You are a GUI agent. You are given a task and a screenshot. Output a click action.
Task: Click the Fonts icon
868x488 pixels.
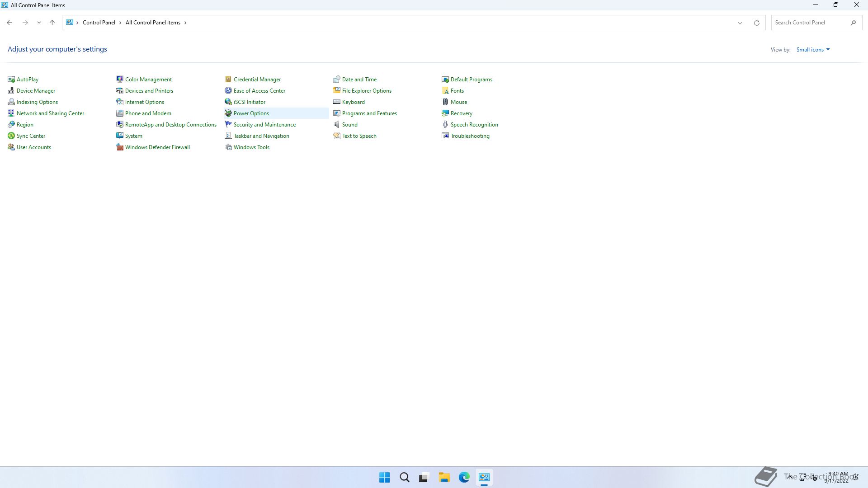(445, 91)
